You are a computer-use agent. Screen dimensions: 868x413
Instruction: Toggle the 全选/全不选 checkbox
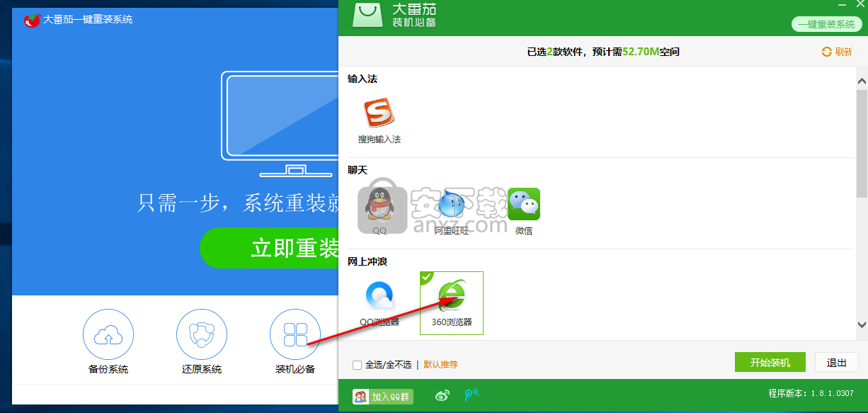(x=357, y=365)
